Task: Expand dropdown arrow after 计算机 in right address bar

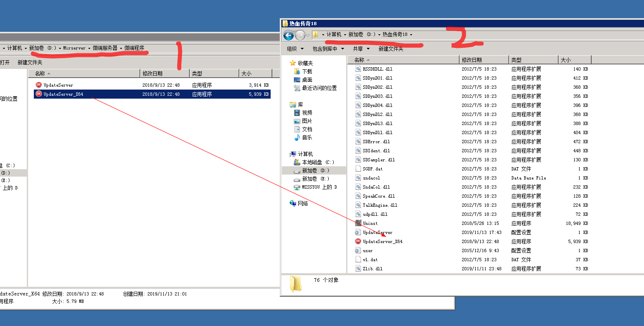Action: pos(345,35)
